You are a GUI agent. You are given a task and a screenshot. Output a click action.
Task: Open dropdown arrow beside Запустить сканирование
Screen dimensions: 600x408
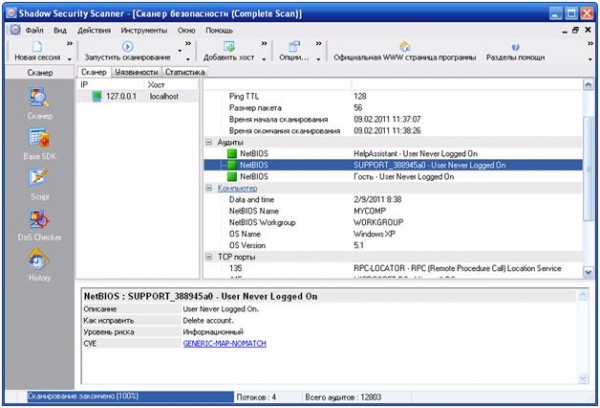pos(188,59)
